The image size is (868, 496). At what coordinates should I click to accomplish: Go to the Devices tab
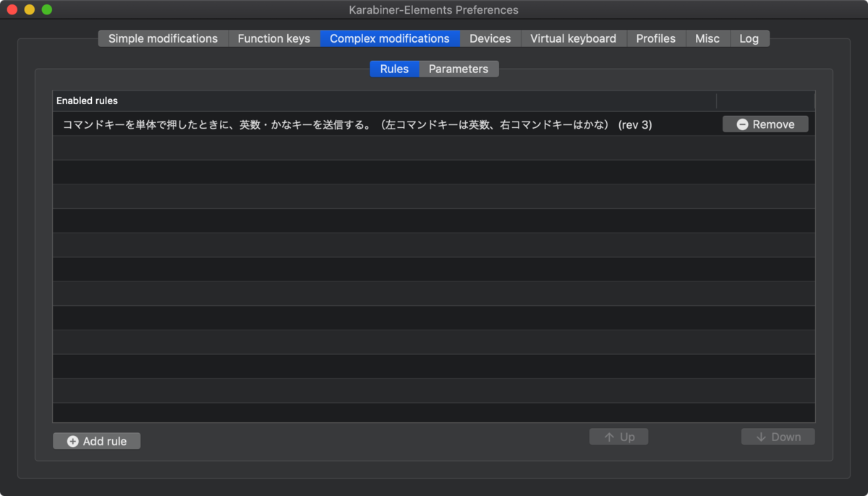(x=490, y=38)
